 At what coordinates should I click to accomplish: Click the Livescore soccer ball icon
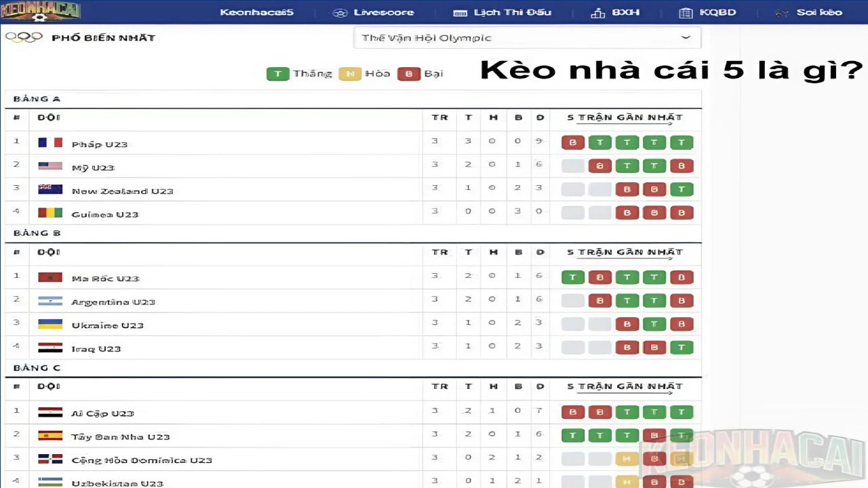pyautogui.click(x=340, y=13)
